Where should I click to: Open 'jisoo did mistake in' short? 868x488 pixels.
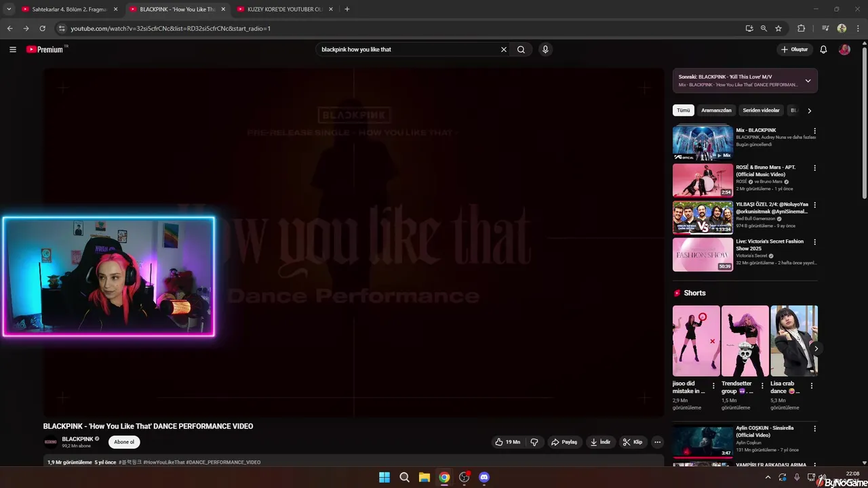click(696, 341)
